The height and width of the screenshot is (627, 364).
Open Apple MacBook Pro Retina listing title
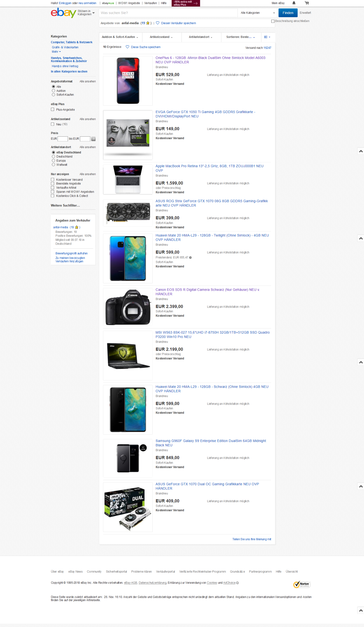pos(209,168)
